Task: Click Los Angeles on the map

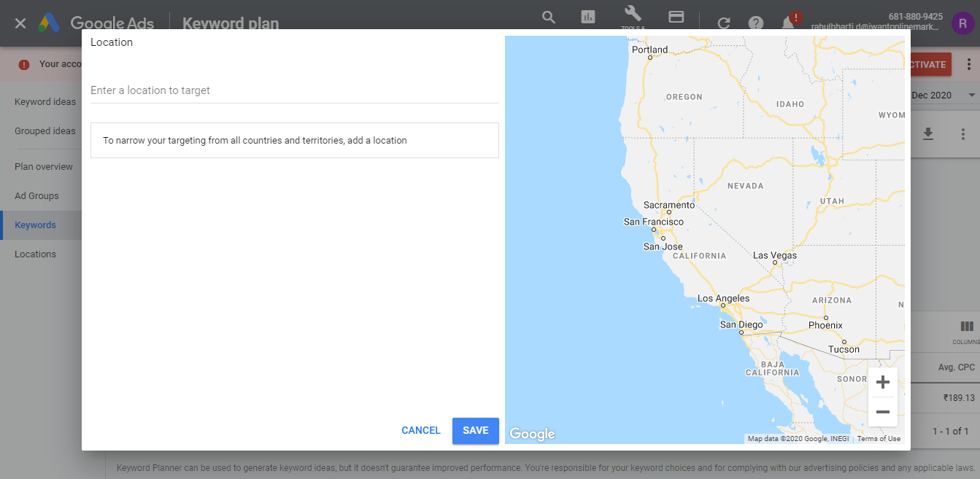Action: tap(723, 299)
